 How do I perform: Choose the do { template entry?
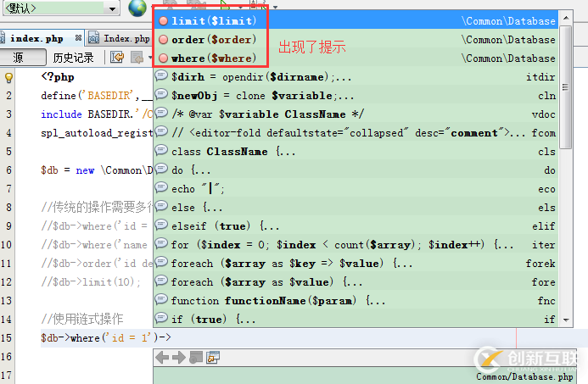(x=356, y=170)
